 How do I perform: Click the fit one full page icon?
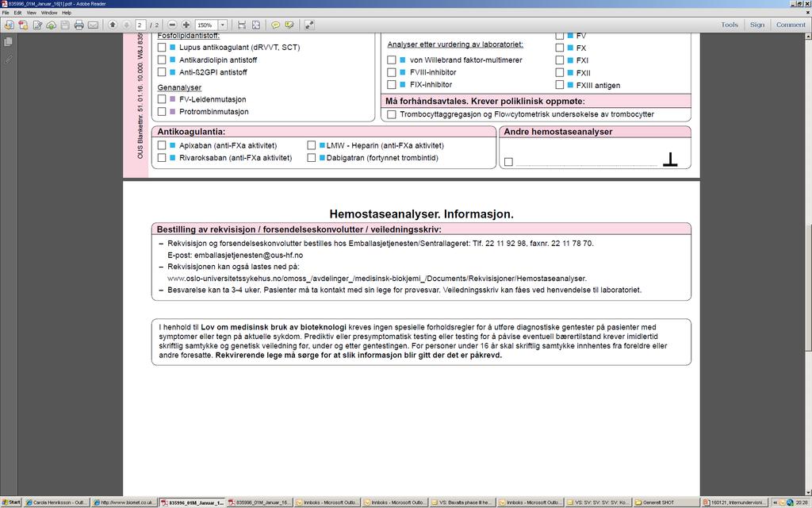[x=256, y=25]
